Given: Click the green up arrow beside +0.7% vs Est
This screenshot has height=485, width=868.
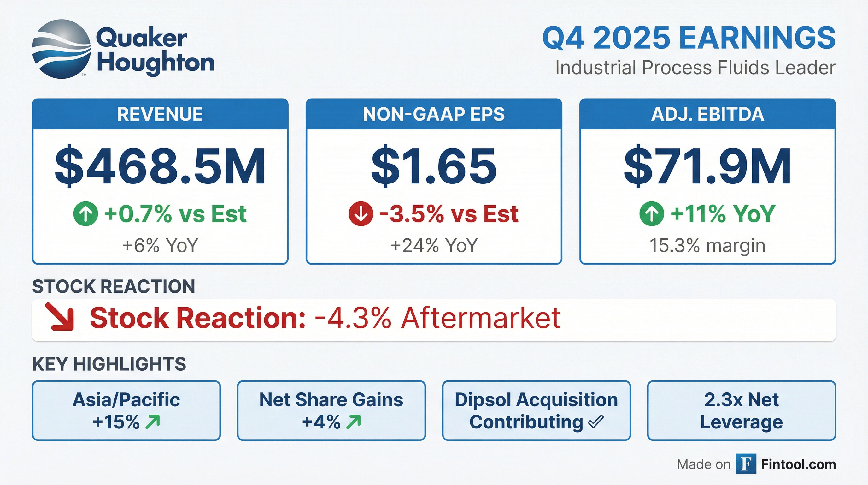Looking at the screenshot, I should [85, 214].
